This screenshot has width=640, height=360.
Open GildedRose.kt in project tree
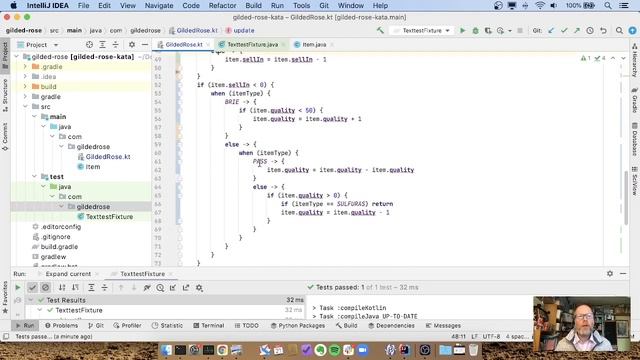point(108,157)
